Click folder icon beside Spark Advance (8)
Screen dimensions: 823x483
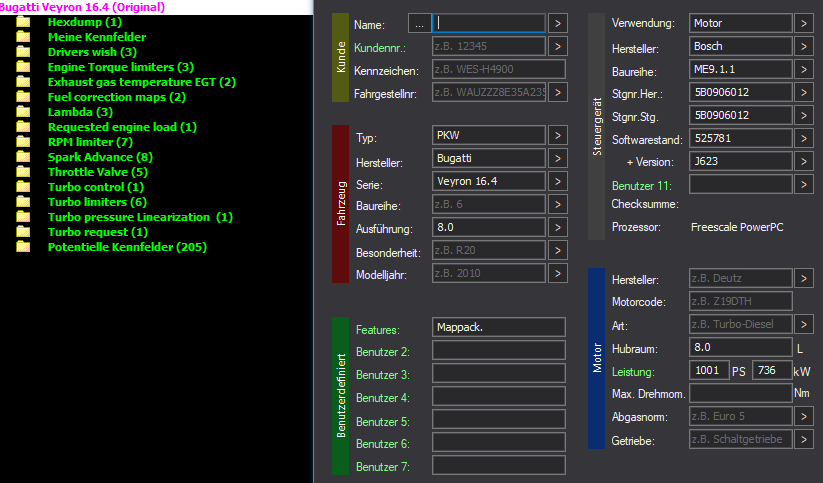(x=23, y=156)
